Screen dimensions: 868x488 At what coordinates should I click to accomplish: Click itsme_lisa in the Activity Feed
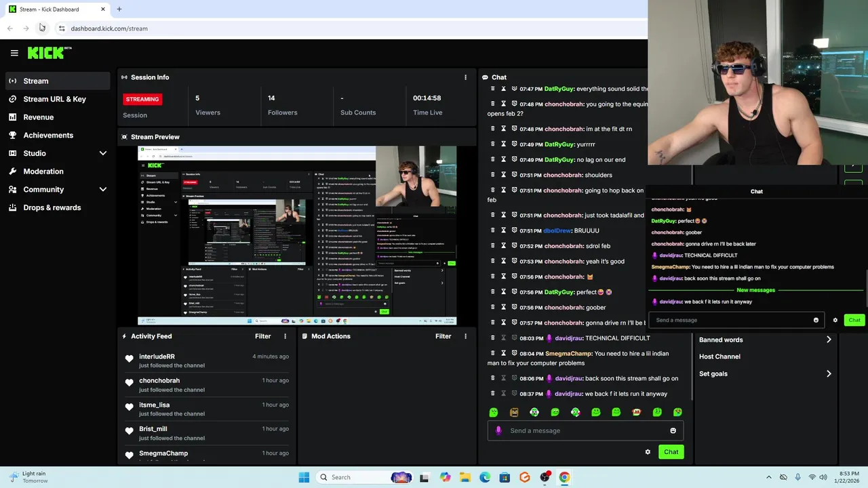pos(155,405)
